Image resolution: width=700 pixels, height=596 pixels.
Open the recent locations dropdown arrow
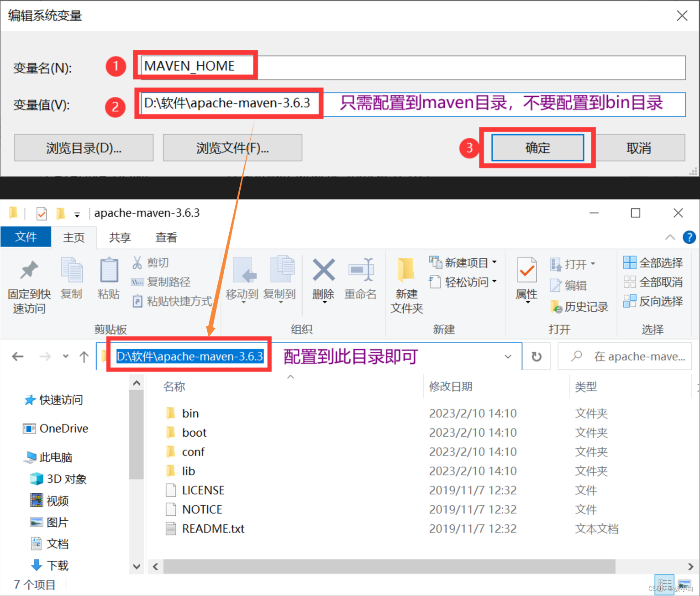(x=66, y=356)
